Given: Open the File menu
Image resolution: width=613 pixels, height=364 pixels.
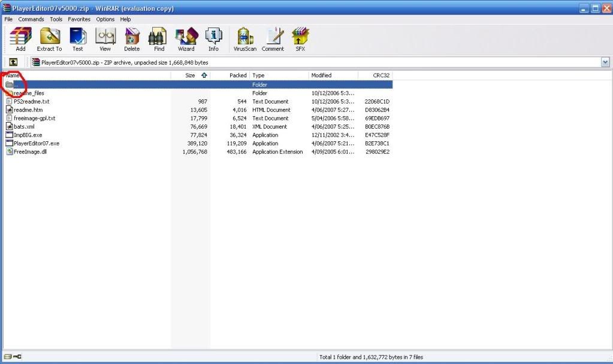Looking at the screenshot, I should (x=8, y=19).
